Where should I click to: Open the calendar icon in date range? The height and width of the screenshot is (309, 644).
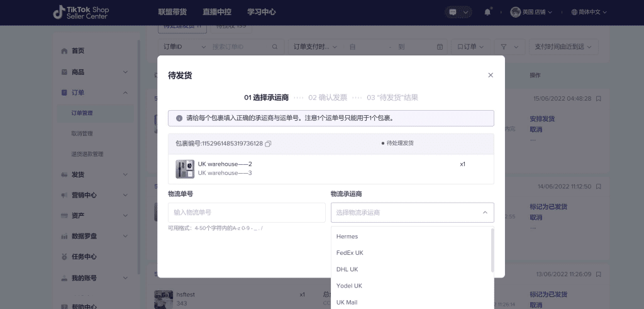pos(440,47)
